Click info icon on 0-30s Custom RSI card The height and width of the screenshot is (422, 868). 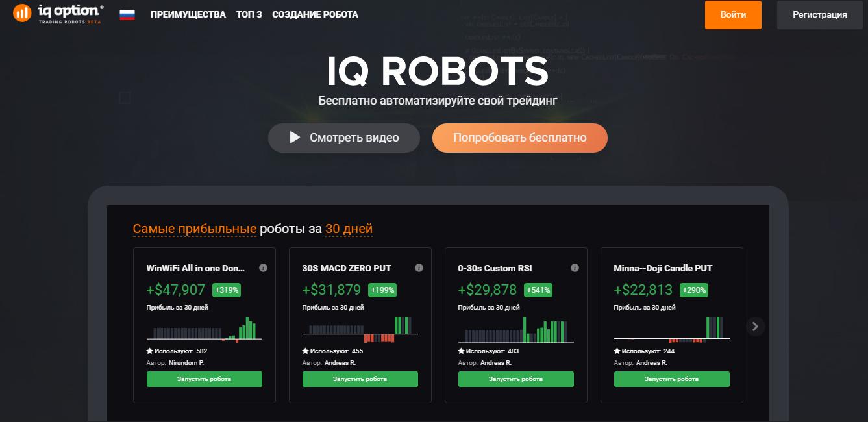click(x=575, y=268)
